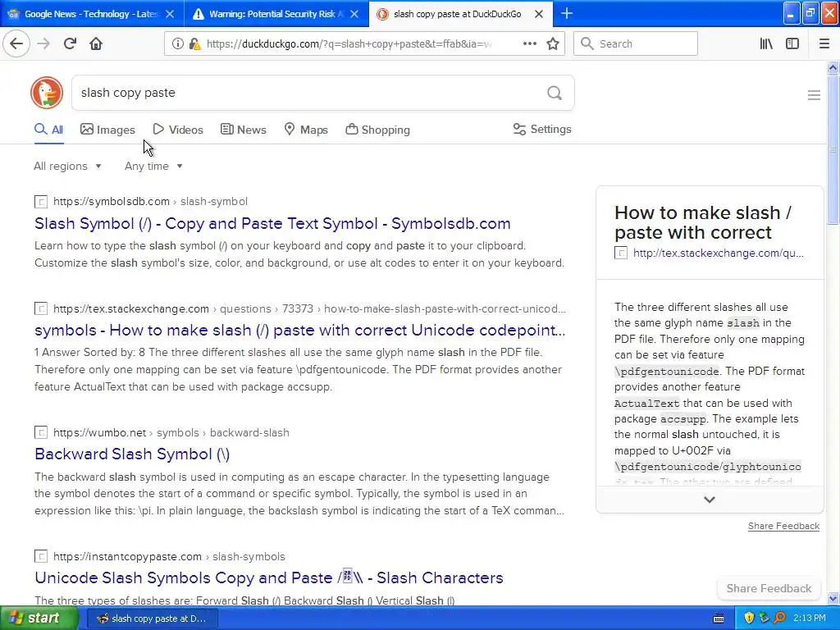Click How to make slash heading in panel
The image size is (840, 630).
[702, 222]
